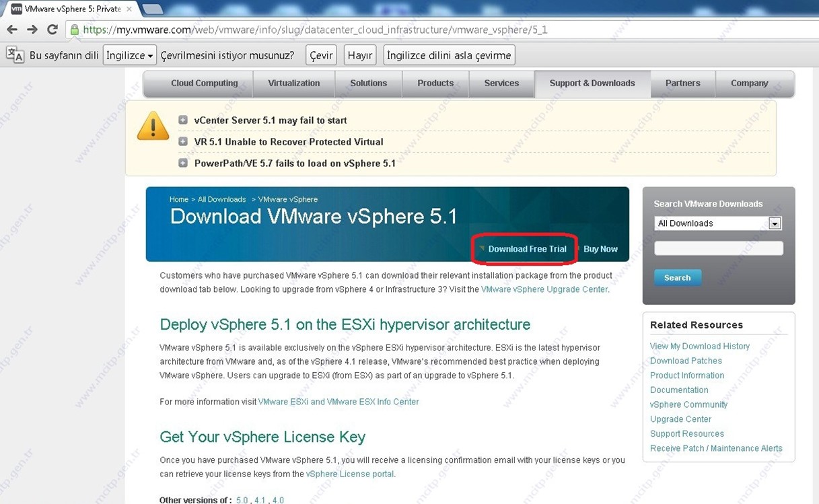The width and height of the screenshot is (819, 504).
Task: Open the Download Patches link
Action: [x=686, y=361]
